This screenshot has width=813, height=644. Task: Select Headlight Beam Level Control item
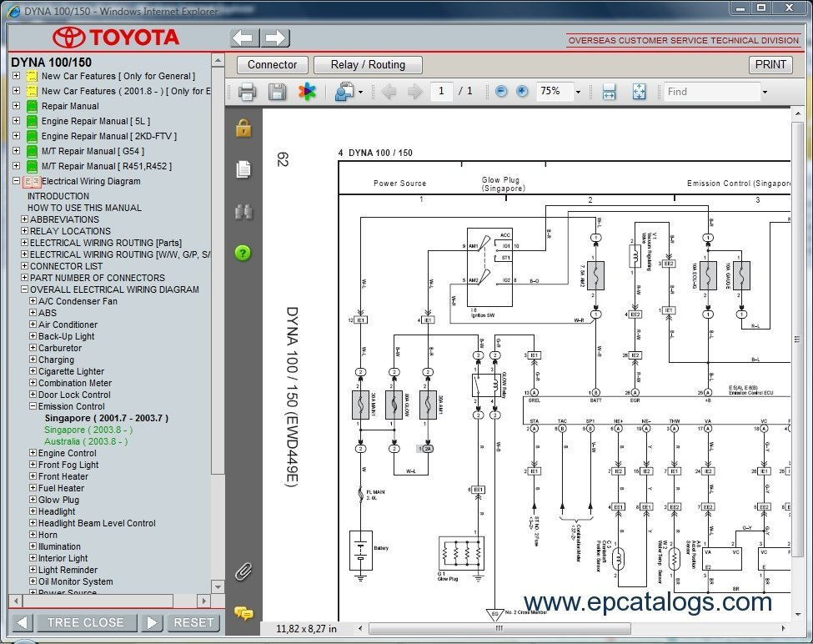click(97, 523)
